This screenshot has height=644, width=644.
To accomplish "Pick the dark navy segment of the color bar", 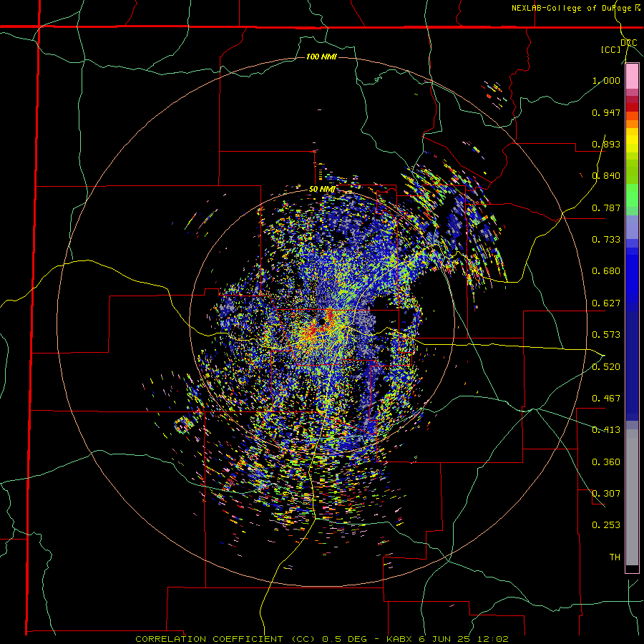I will pyautogui.click(x=632, y=366).
